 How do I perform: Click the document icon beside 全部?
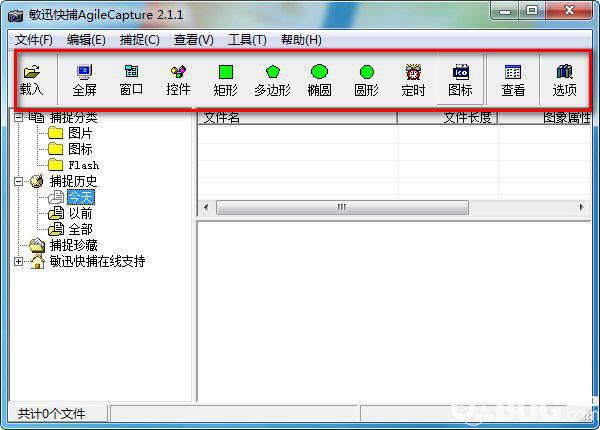(x=56, y=230)
